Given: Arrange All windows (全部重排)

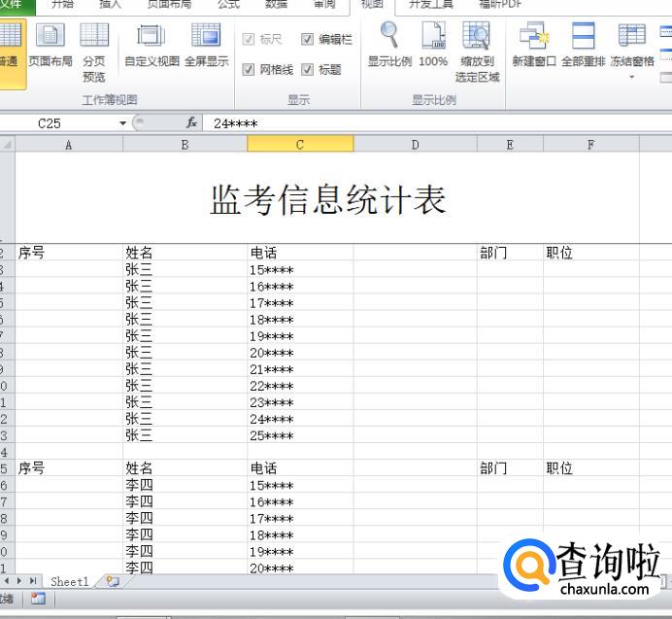Looking at the screenshot, I should point(584,46).
